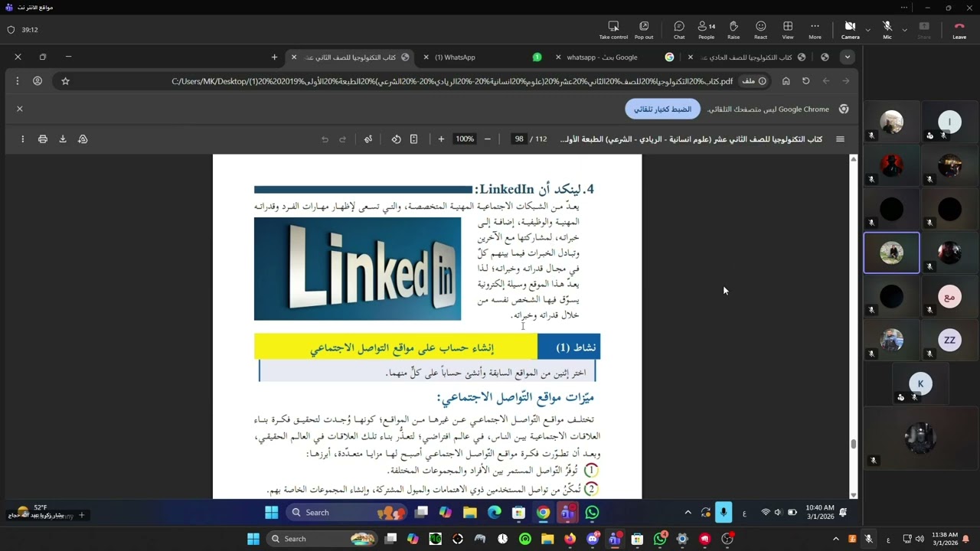Open shared-screen Windows Start button

(x=271, y=513)
